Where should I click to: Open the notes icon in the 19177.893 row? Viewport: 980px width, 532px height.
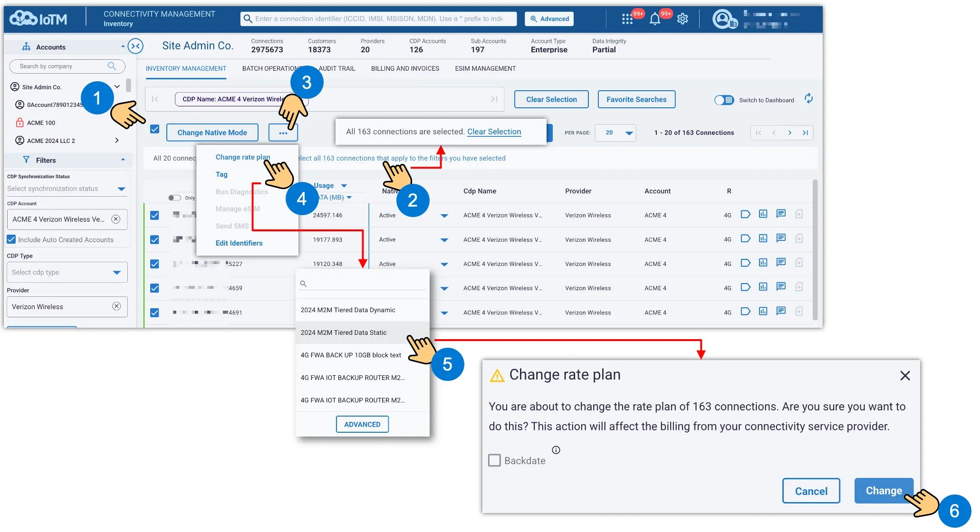[780, 238]
